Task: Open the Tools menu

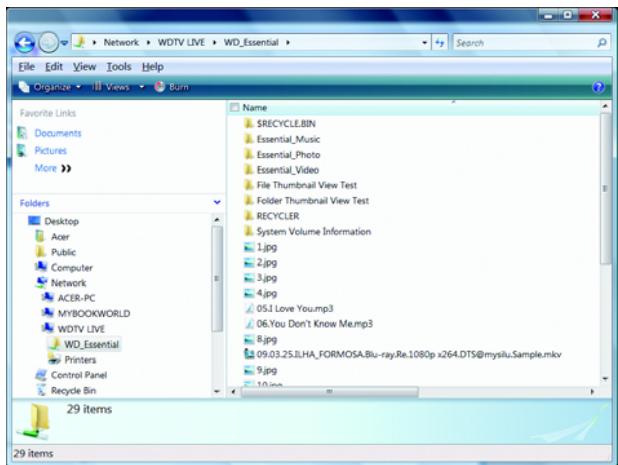Action: 119,67
